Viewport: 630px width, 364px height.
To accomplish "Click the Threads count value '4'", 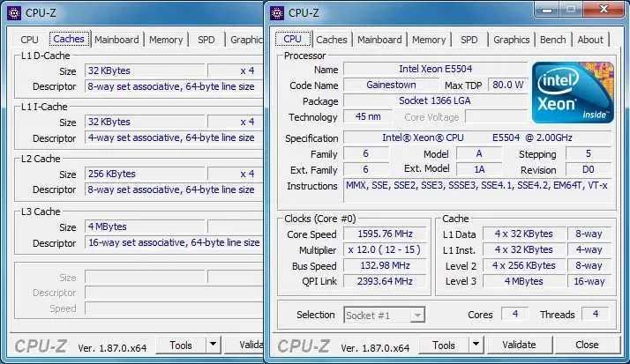I will click(x=596, y=315).
